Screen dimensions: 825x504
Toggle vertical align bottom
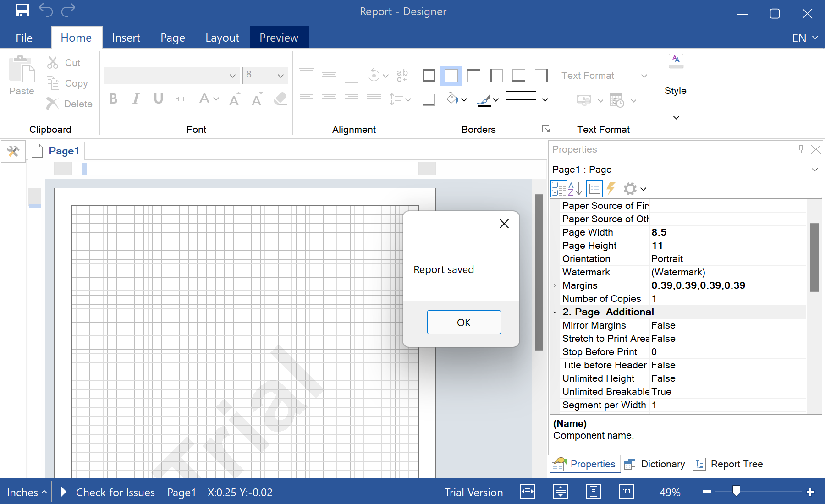click(352, 80)
